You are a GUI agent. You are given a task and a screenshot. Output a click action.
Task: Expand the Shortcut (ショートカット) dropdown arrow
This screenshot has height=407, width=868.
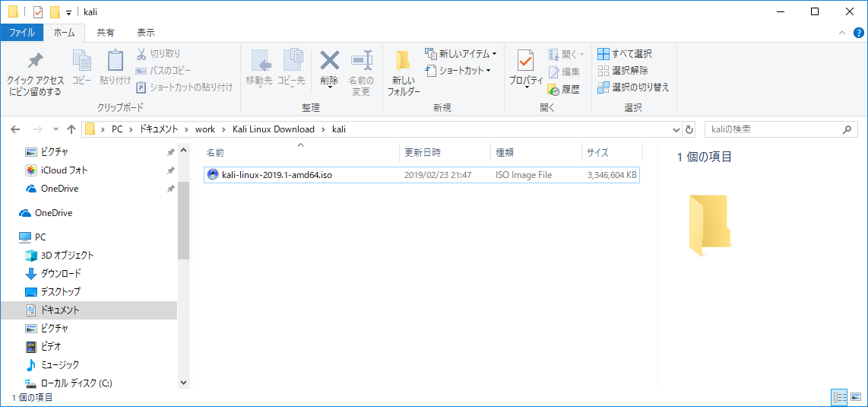pyautogui.click(x=489, y=70)
